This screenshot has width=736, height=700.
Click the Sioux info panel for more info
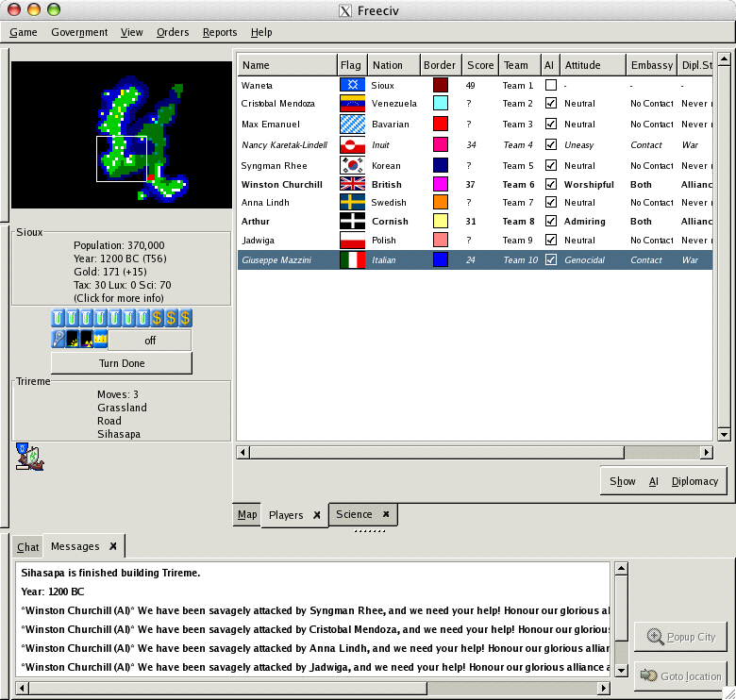[121, 268]
